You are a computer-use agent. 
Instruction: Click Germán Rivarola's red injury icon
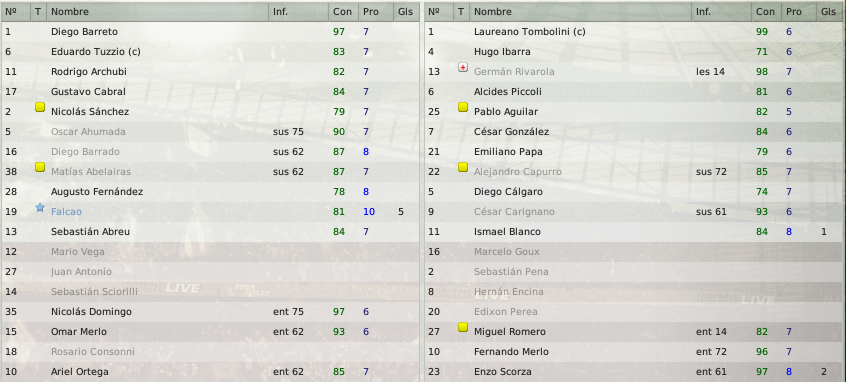tap(462, 67)
